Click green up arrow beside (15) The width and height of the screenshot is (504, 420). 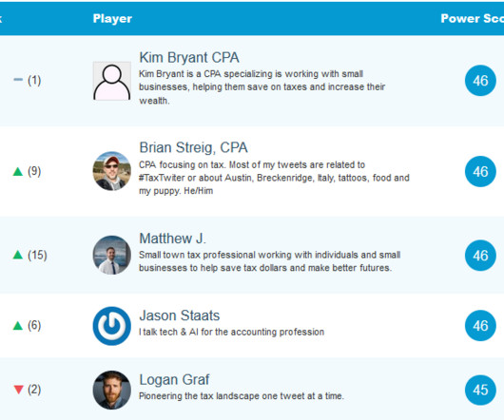(x=18, y=255)
